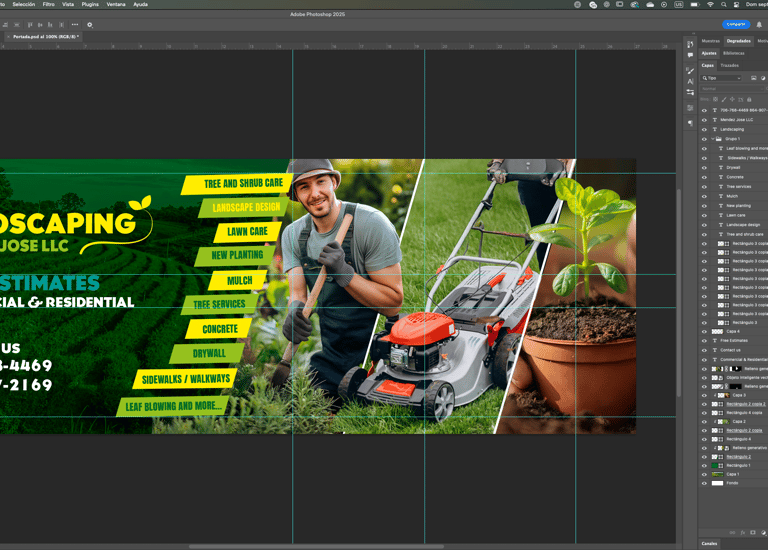Open the Character panel icon
768x550 pixels.
tap(690, 81)
